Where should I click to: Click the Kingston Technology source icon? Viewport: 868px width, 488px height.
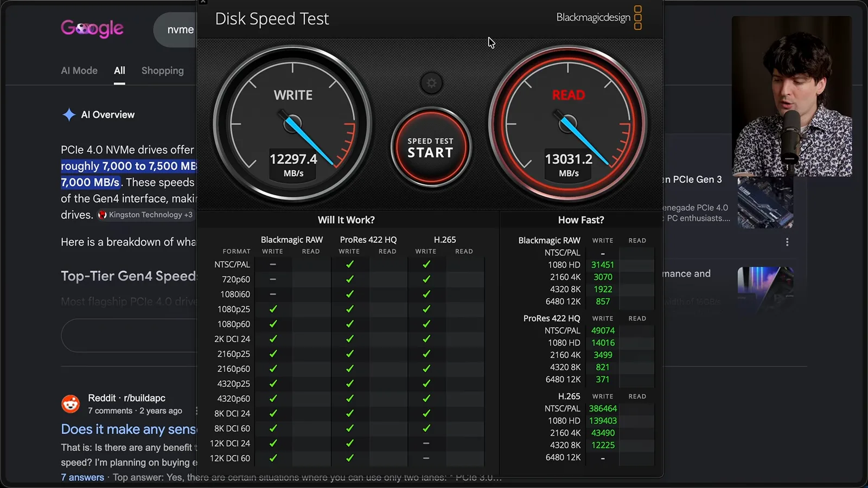(102, 215)
